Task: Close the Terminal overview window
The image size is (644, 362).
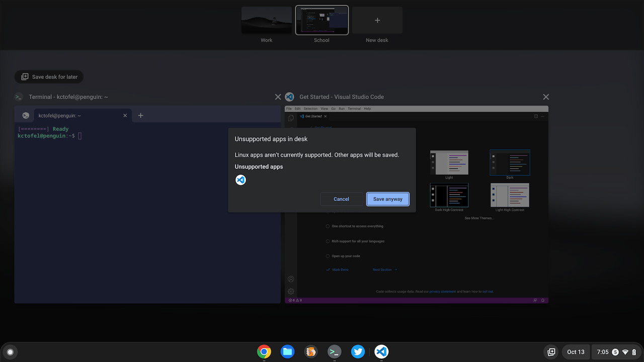Action: pyautogui.click(x=278, y=97)
